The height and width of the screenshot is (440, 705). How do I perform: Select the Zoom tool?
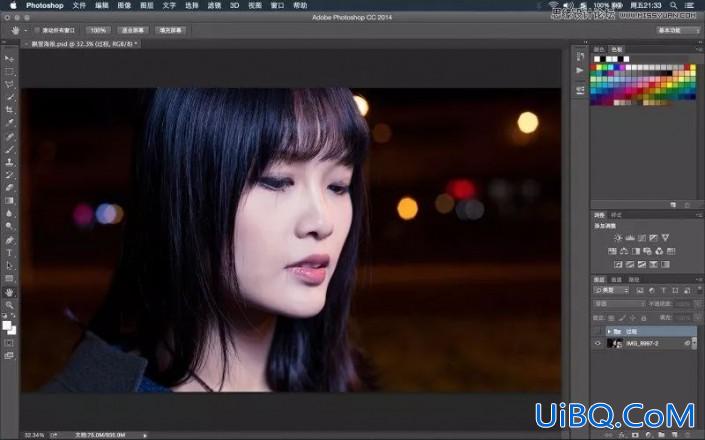tap(9, 305)
